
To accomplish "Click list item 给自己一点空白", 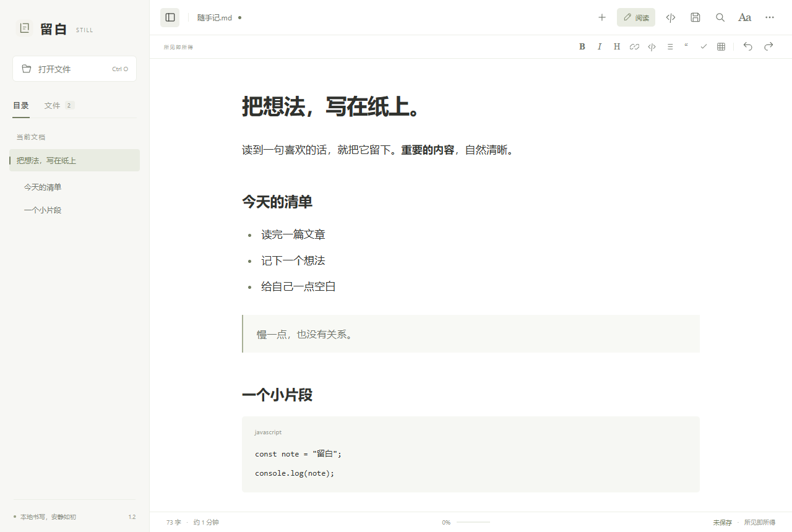I will (298, 286).
